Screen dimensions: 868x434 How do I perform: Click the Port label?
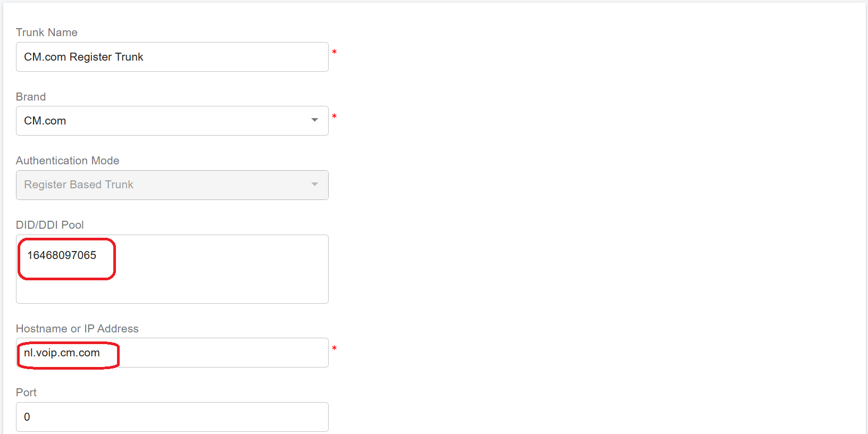click(26, 393)
